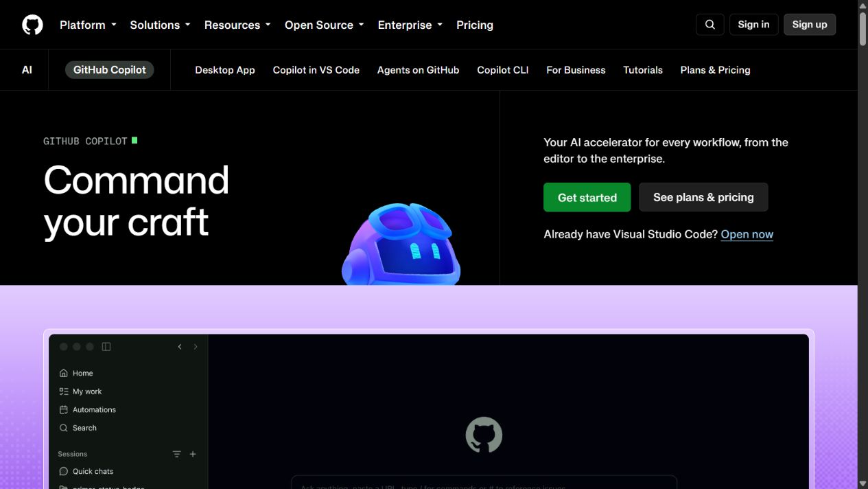Click See plans & pricing button
The height and width of the screenshot is (489, 868).
click(x=703, y=197)
